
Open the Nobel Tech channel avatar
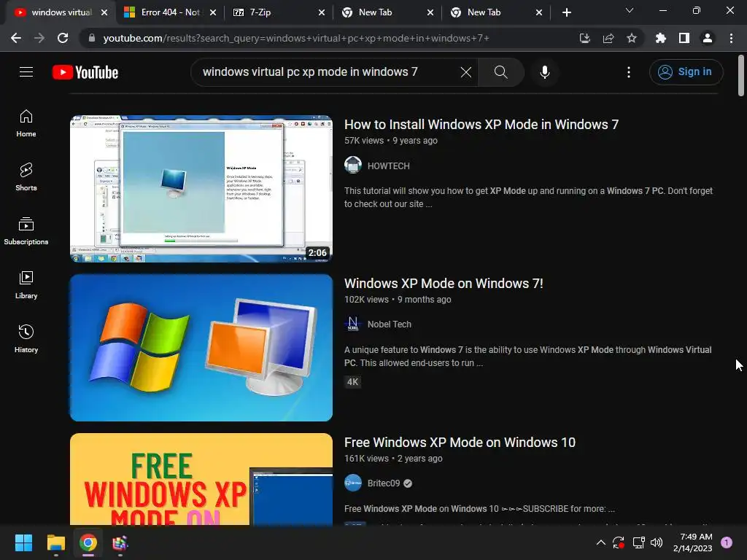[353, 324]
